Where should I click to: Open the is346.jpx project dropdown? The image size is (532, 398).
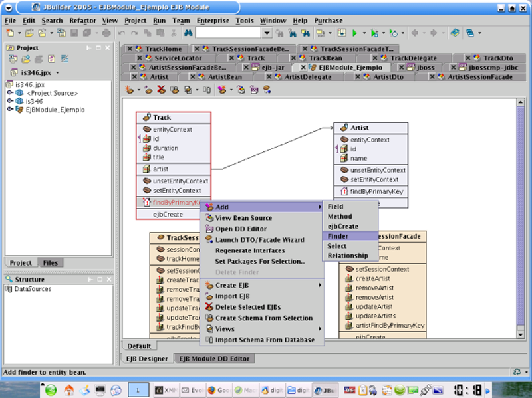(x=57, y=72)
